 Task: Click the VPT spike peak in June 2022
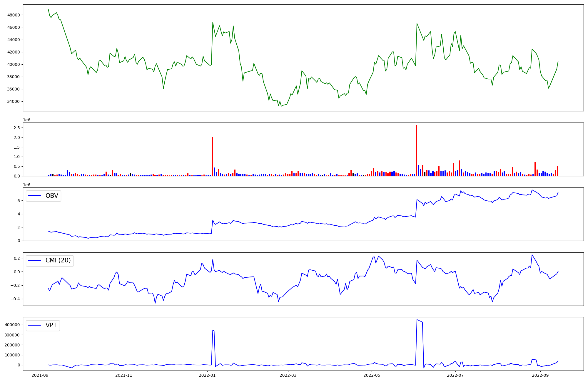coord(417,320)
